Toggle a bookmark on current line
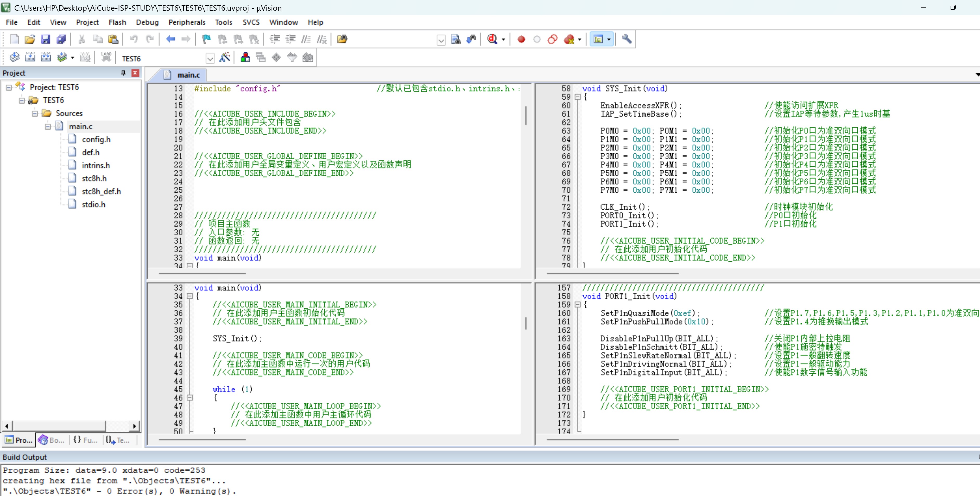 [207, 39]
